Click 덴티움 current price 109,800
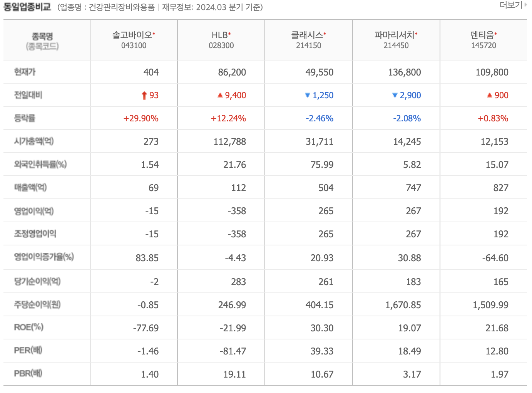 pos(492,72)
